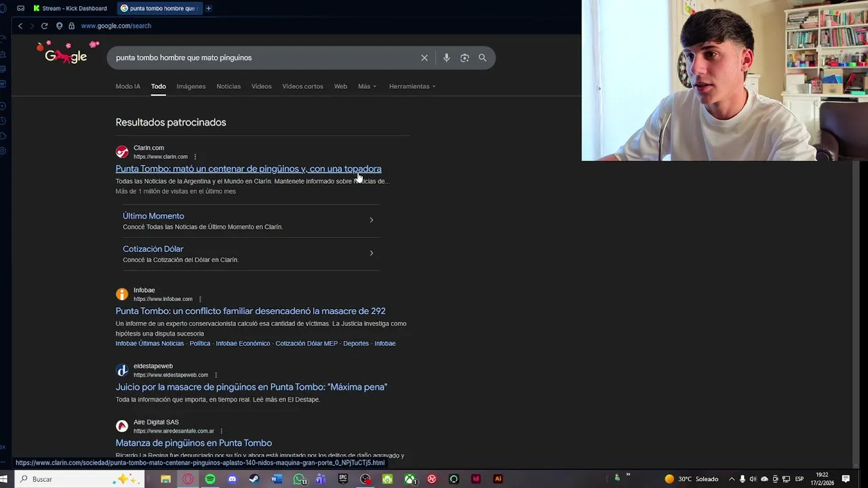
Task: Open options menu for Clarin.com result
Action: click(x=195, y=157)
